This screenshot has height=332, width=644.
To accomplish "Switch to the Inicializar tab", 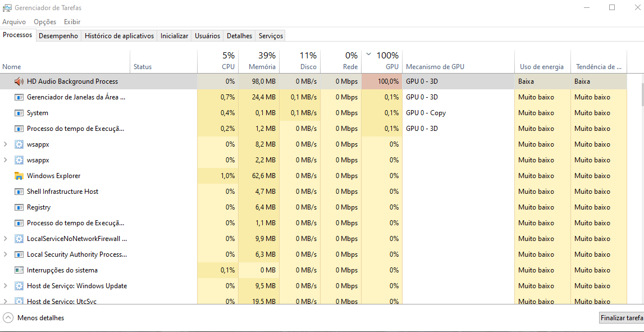I will (x=174, y=36).
